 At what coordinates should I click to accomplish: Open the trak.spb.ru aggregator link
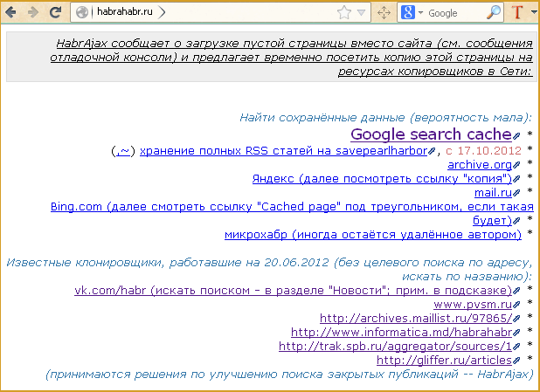coord(395,346)
